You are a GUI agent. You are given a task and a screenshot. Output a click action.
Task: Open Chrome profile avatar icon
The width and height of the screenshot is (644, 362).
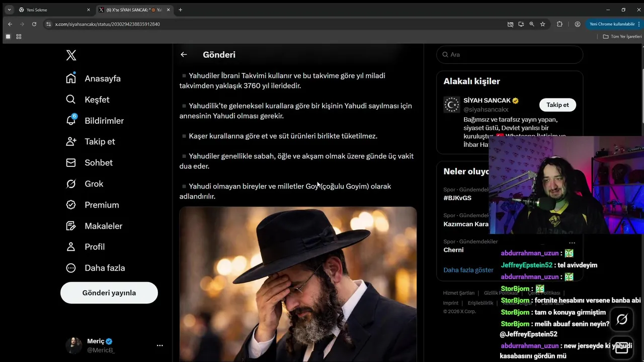point(578,24)
